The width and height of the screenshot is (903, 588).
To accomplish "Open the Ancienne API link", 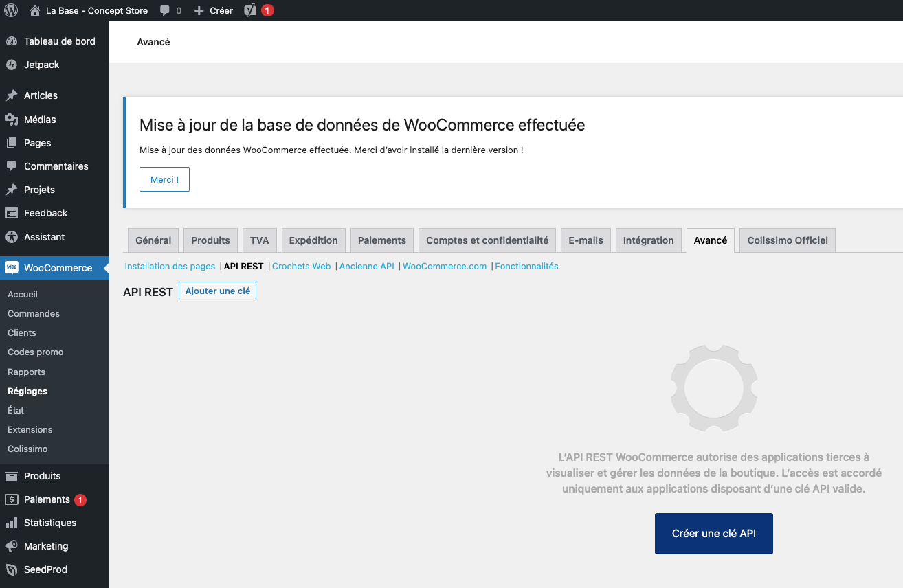I will point(367,266).
